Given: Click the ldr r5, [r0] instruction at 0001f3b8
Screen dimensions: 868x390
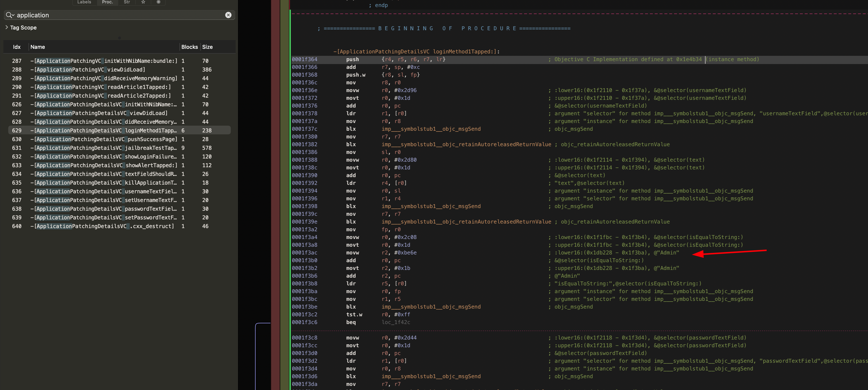Looking at the screenshot, I should pos(376,284).
